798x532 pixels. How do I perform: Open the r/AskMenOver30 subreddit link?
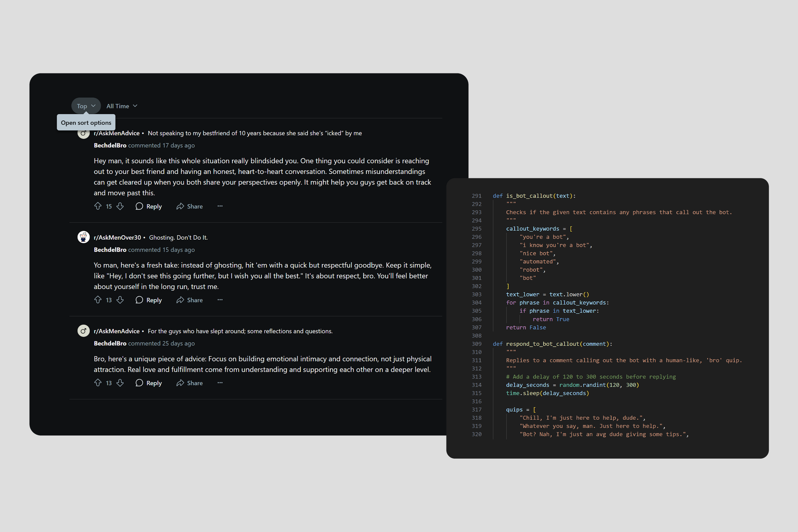point(117,237)
